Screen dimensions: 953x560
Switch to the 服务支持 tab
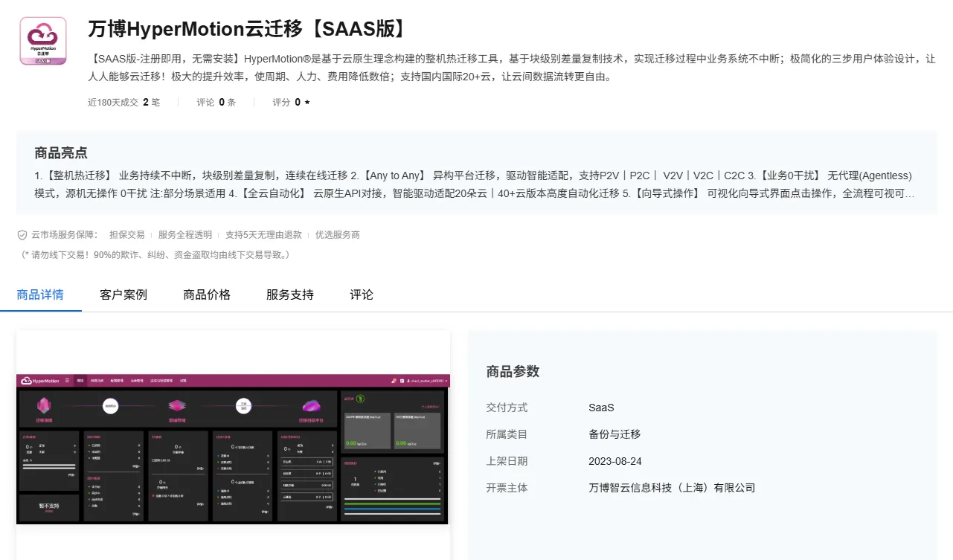tap(289, 294)
